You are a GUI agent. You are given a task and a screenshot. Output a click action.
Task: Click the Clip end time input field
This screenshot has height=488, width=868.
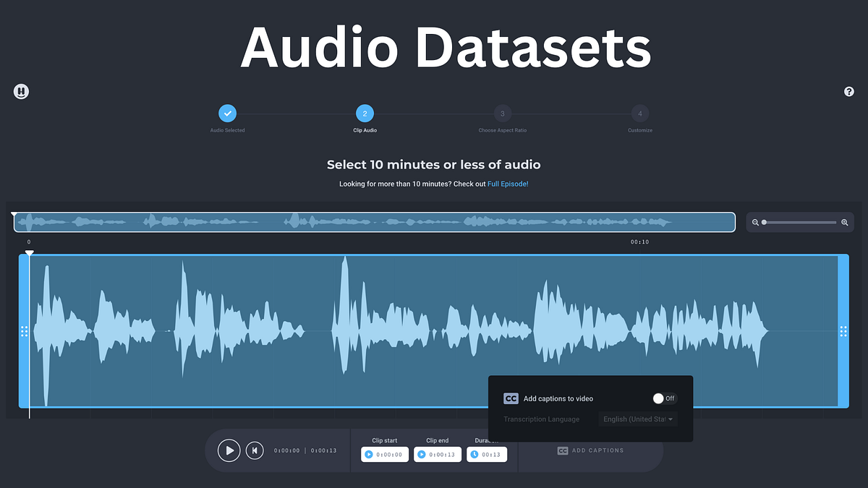(x=437, y=454)
